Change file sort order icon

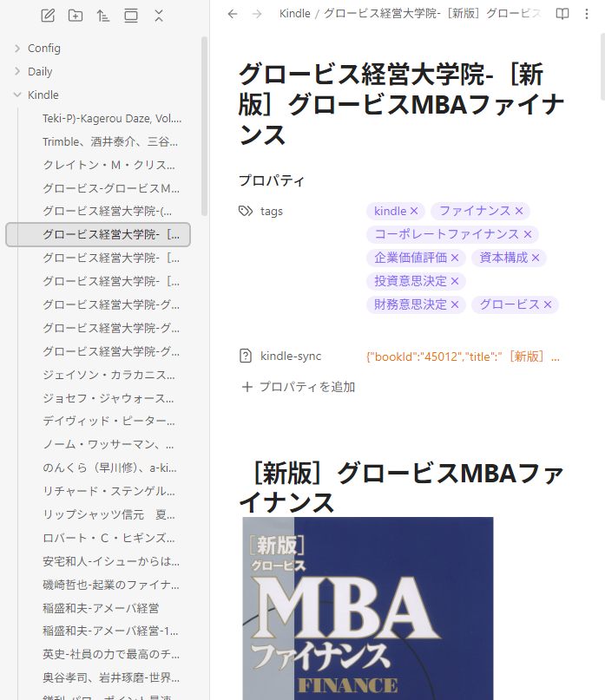[x=103, y=16]
